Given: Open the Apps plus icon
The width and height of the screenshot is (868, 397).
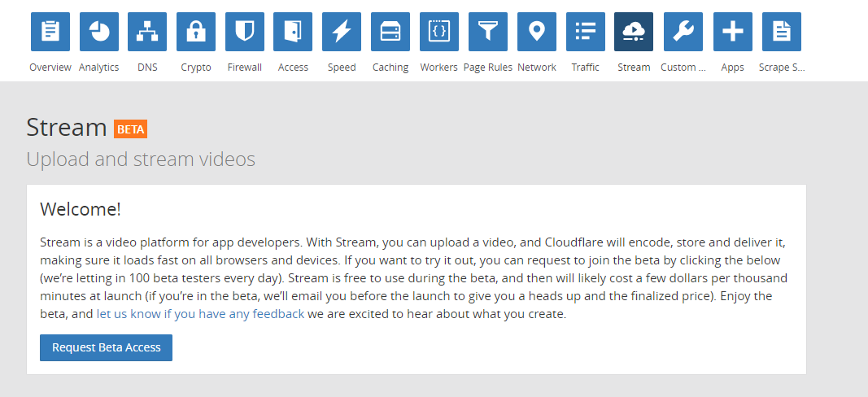Looking at the screenshot, I should tap(732, 32).
